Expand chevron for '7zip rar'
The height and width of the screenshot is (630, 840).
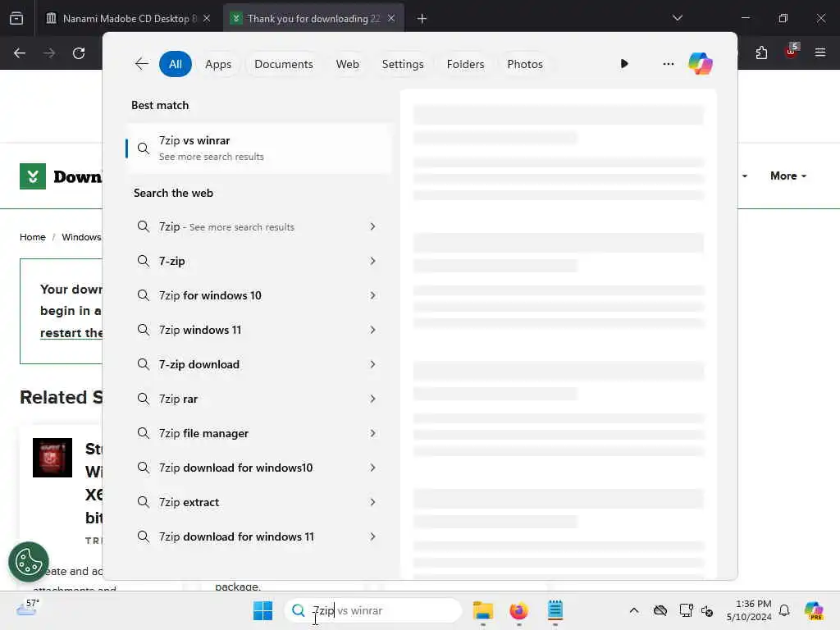pyautogui.click(x=373, y=399)
